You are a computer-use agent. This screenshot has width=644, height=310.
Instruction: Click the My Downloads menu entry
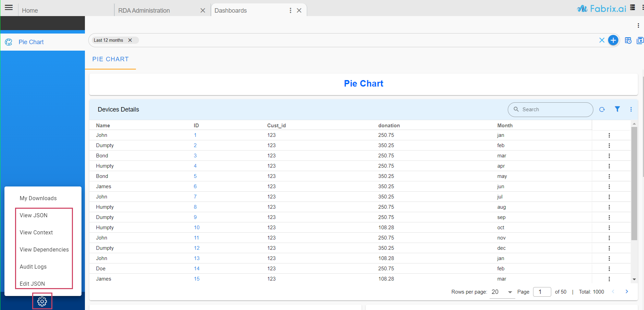click(38, 198)
